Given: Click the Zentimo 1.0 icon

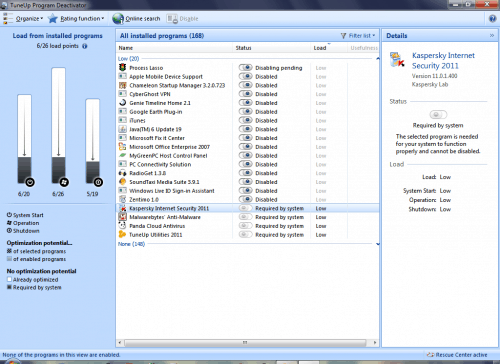Looking at the screenshot, I should click(x=122, y=199).
